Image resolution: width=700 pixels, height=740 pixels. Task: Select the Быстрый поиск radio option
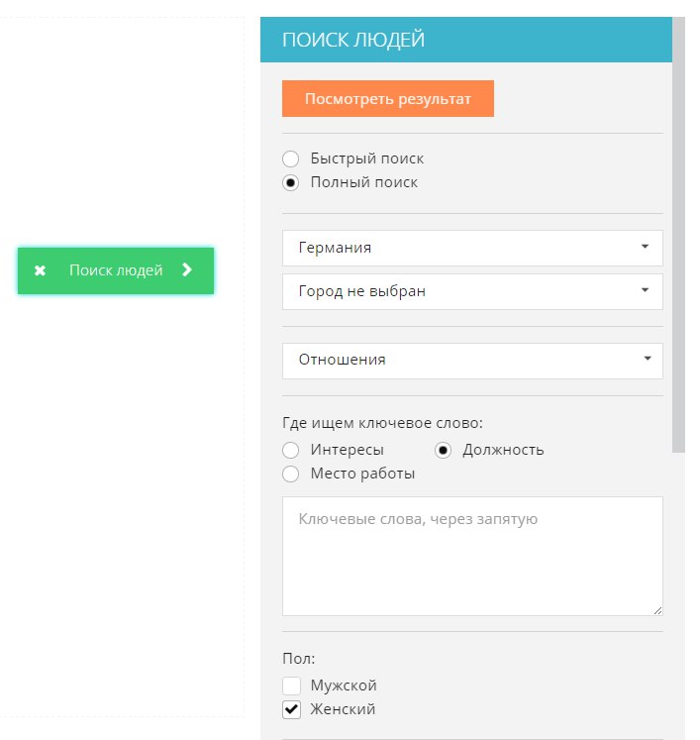291,159
